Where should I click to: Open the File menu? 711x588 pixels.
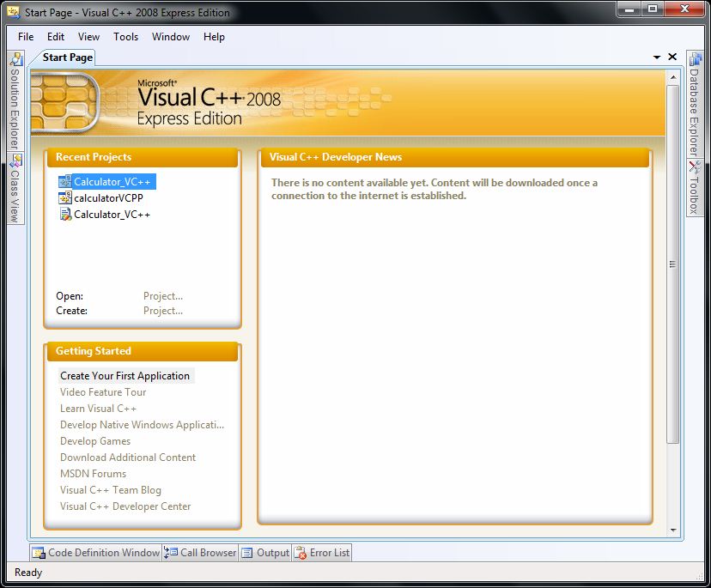tap(25, 37)
